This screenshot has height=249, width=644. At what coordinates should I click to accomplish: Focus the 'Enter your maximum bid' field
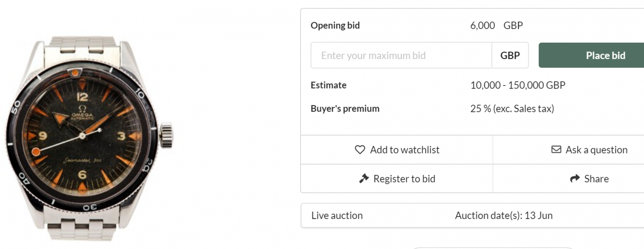click(x=401, y=55)
